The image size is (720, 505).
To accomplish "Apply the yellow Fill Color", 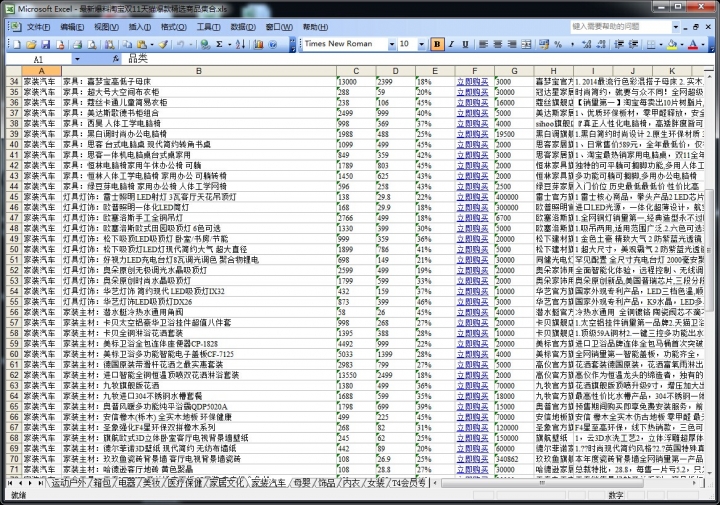I will tap(672, 45).
